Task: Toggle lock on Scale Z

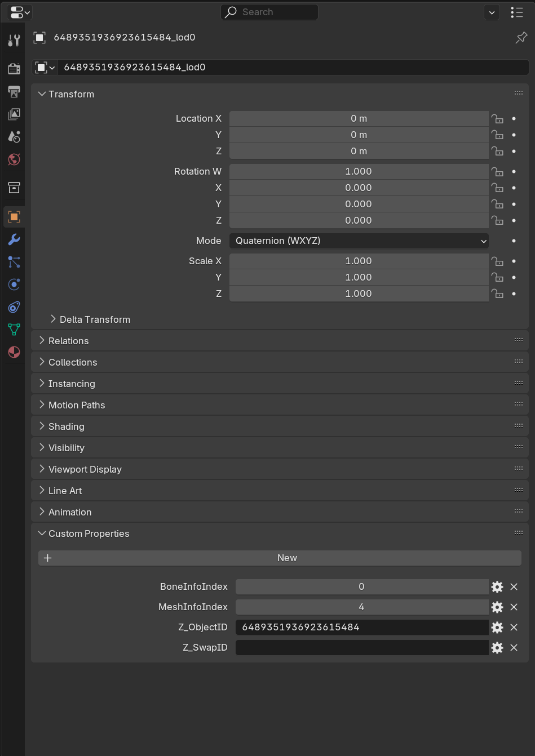Action: pyautogui.click(x=497, y=294)
